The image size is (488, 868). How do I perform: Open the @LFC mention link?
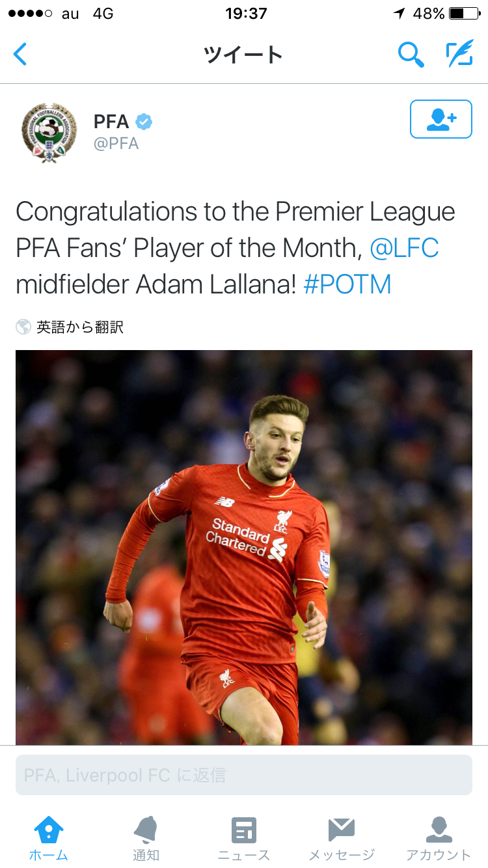404,248
